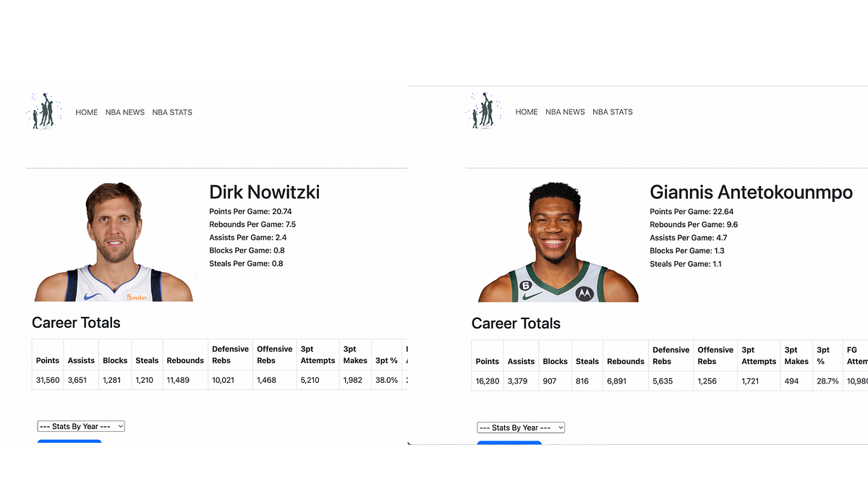Select Dirk Nowitzki's name heading
Screen dimensions: 868x492
264,192
